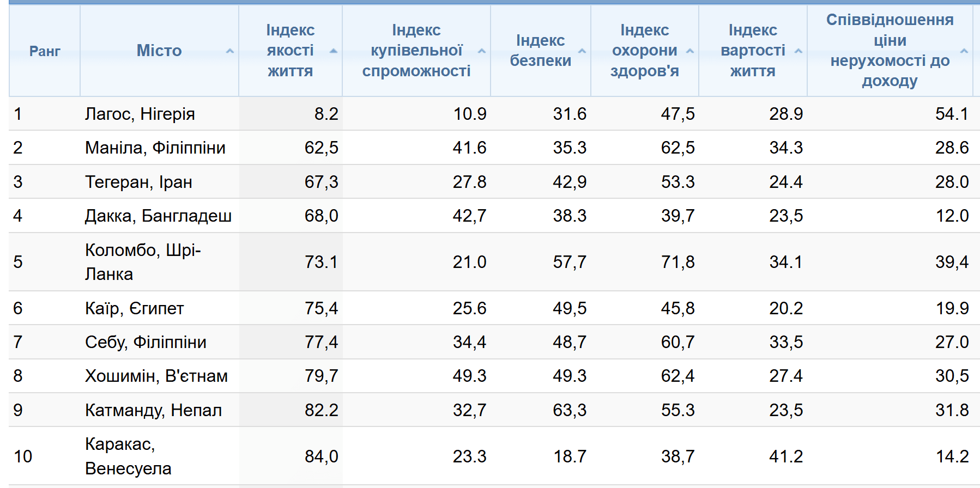Select the Лагос, Нігерія city cell
980x488 pixels.
coord(140,114)
